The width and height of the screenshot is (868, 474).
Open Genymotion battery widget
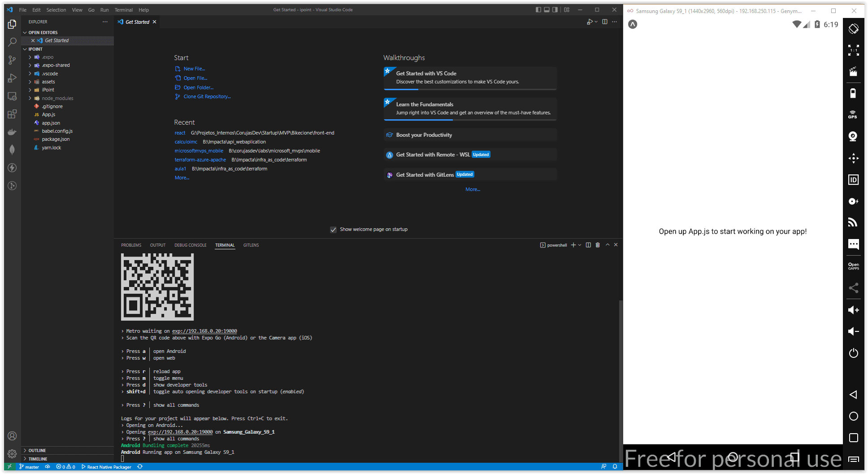pyautogui.click(x=853, y=93)
